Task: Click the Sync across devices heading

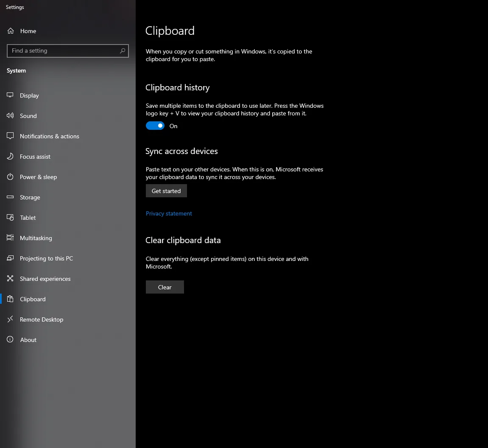Action: (181, 151)
